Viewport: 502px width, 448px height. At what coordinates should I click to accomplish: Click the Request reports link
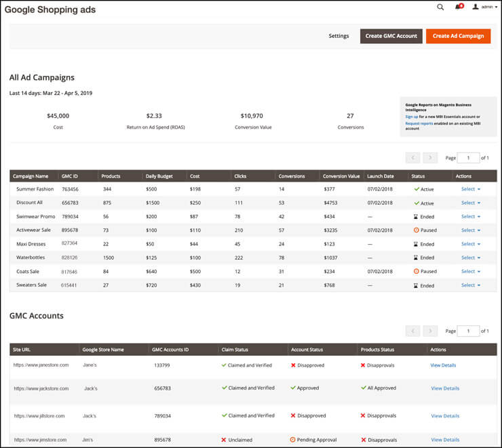[419, 123]
